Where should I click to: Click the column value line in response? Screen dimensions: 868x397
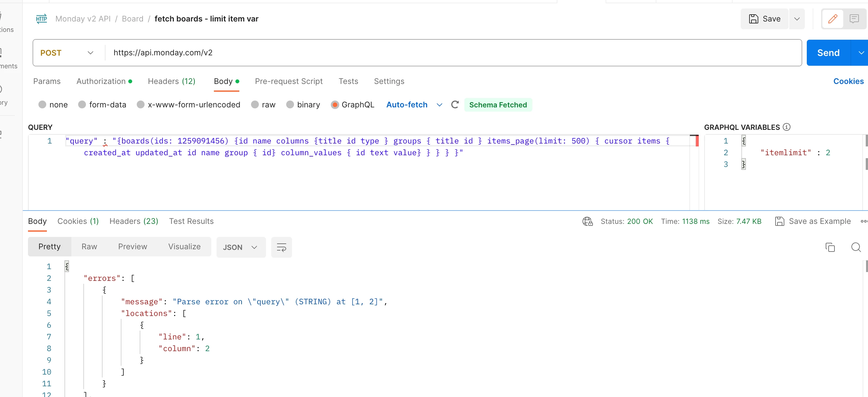point(184,349)
